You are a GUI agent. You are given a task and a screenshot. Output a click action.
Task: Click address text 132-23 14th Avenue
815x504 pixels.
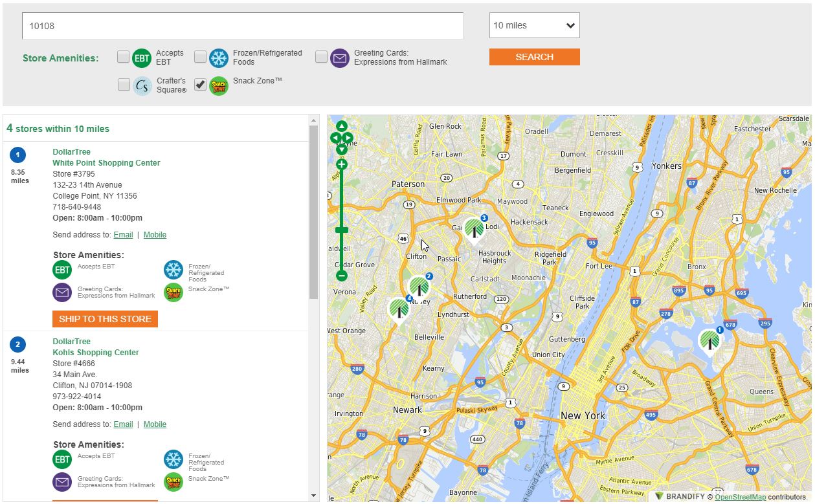tap(87, 185)
